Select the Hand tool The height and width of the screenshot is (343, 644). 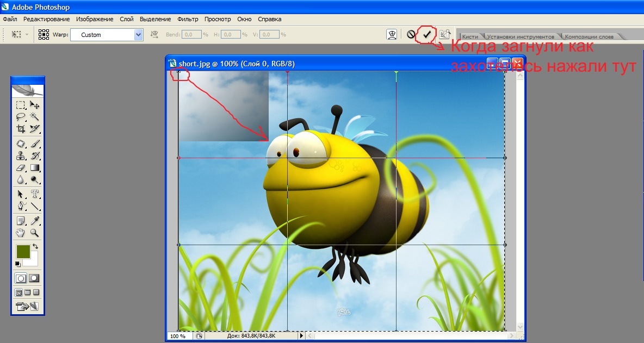point(21,233)
